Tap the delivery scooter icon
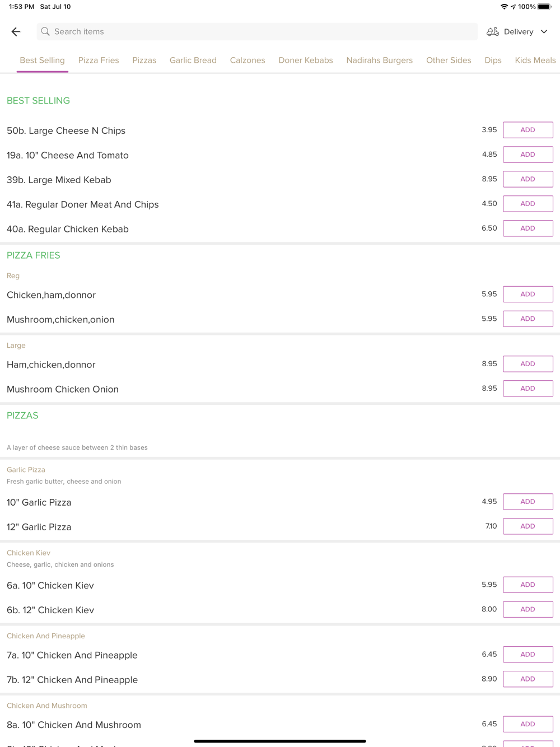The image size is (560, 747). click(492, 32)
